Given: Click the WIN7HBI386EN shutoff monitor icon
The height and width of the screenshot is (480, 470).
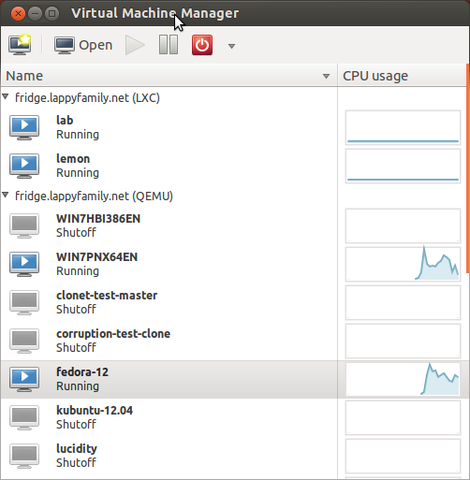Looking at the screenshot, I should click(24, 226).
